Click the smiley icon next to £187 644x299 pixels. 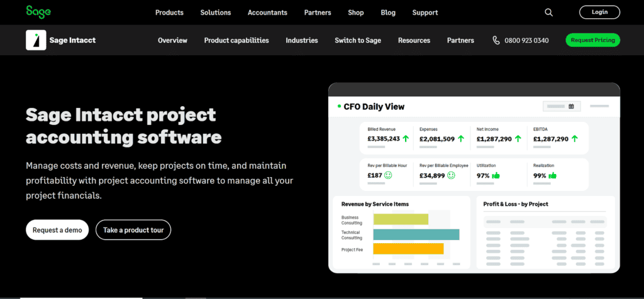point(388,175)
